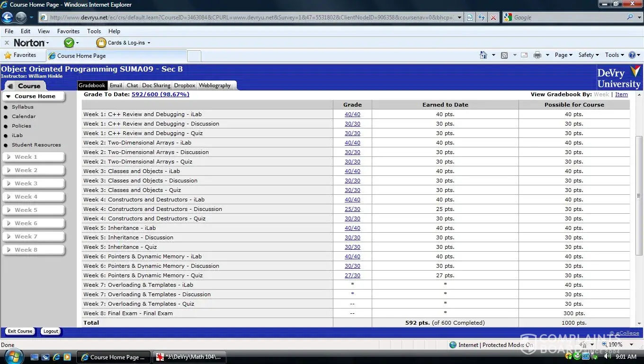Click the Print icon in command bar
Image resolution: width=644 pixels, height=364 pixels.
537,55
